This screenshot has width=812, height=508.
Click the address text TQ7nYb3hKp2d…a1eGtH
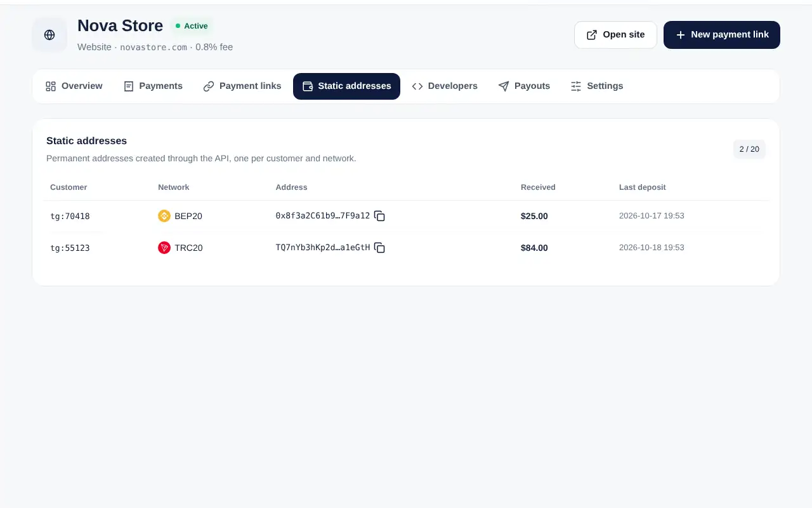[322, 248]
